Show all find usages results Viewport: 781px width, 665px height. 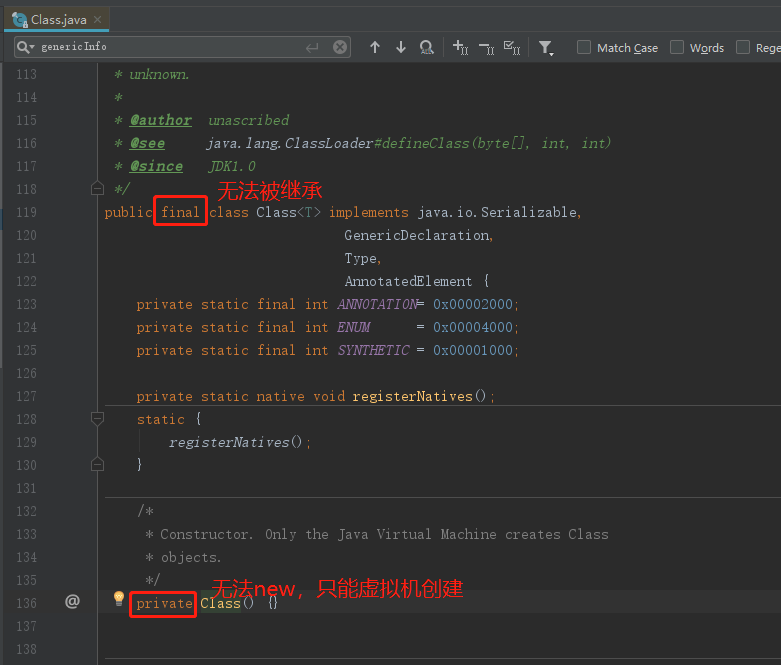[x=427, y=47]
